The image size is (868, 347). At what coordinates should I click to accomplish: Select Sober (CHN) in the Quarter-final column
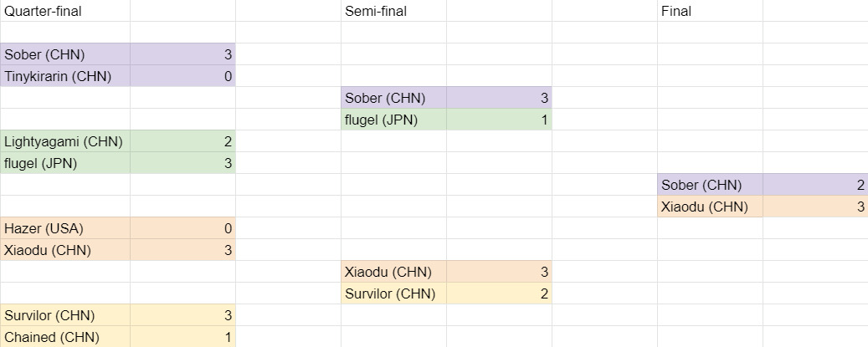44,54
